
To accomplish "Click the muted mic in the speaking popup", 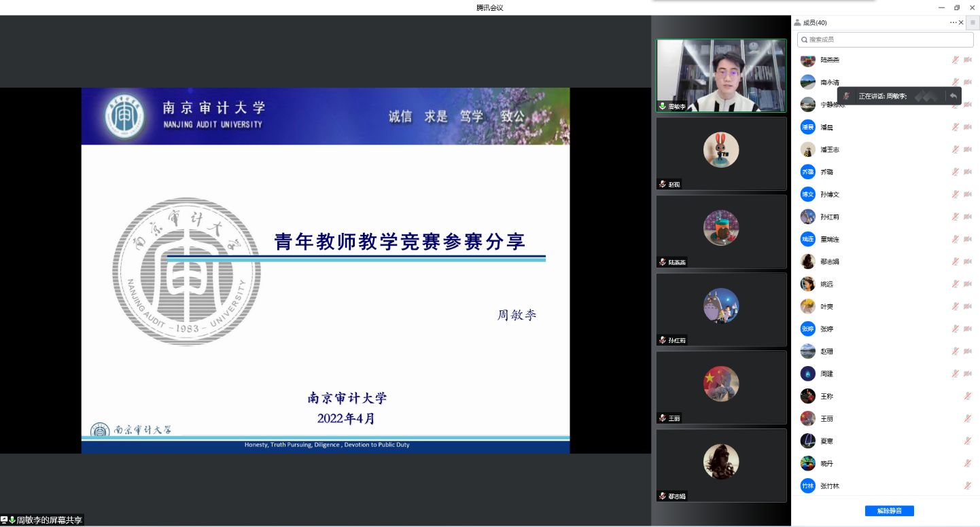I will (x=847, y=96).
